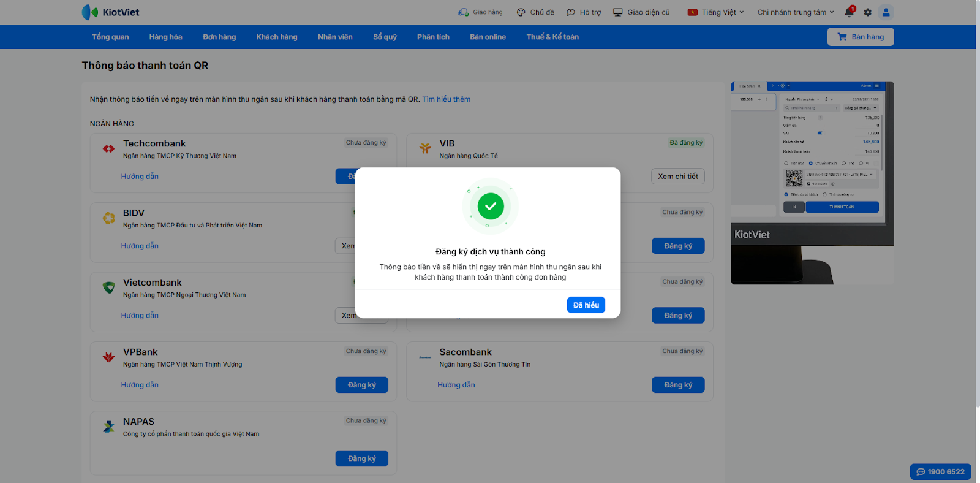Image resolution: width=980 pixels, height=483 pixels.
Task: Open Hướng dẫn link for VPBank
Action: pos(140,385)
